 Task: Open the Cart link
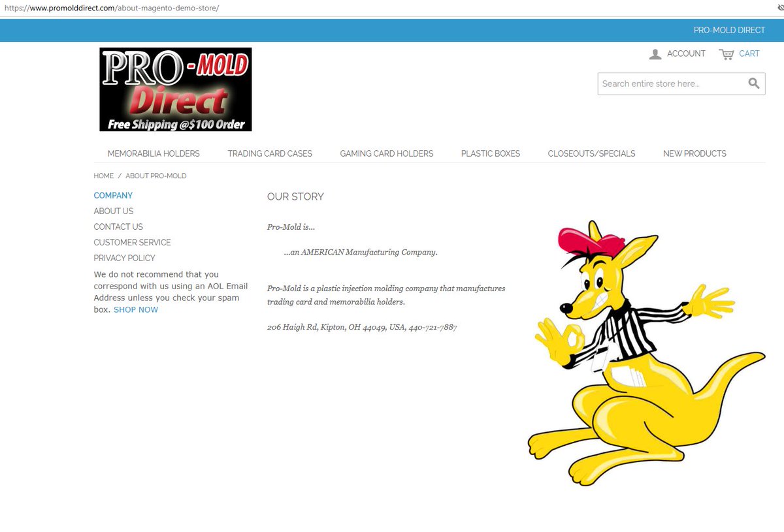(749, 54)
